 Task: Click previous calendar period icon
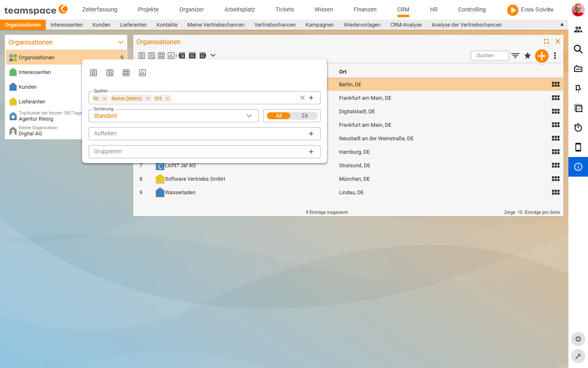pos(182,56)
